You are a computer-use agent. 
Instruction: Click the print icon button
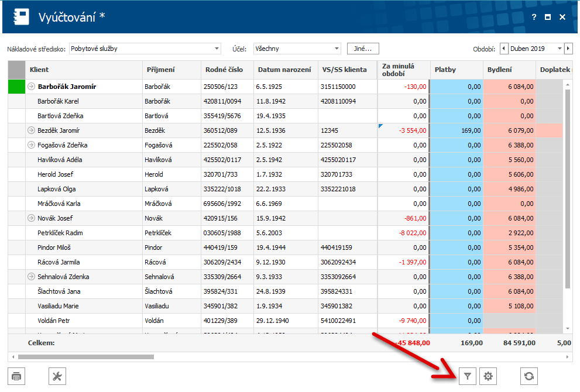click(x=16, y=376)
